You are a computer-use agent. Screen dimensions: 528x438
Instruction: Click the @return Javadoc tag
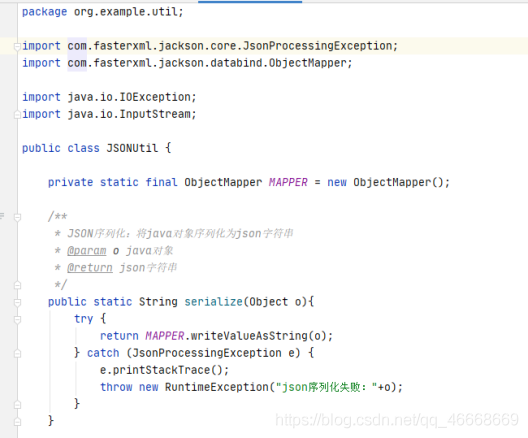tap(90, 268)
